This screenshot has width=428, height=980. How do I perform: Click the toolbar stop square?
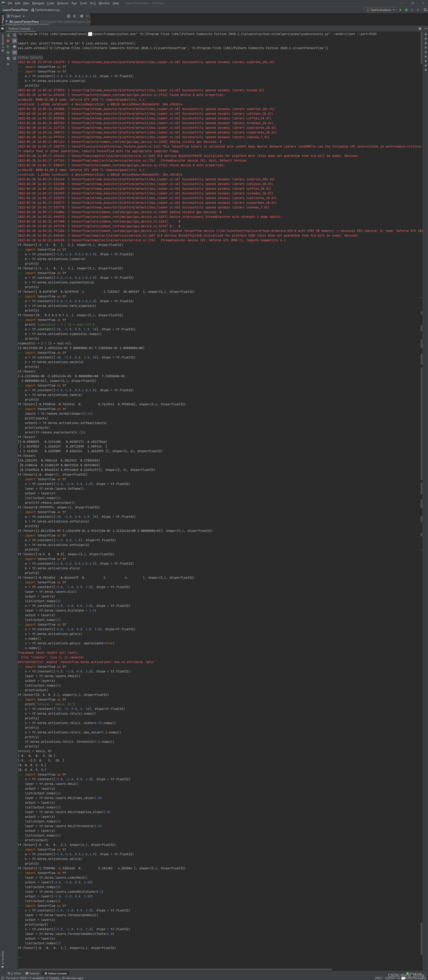tap(418, 10)
